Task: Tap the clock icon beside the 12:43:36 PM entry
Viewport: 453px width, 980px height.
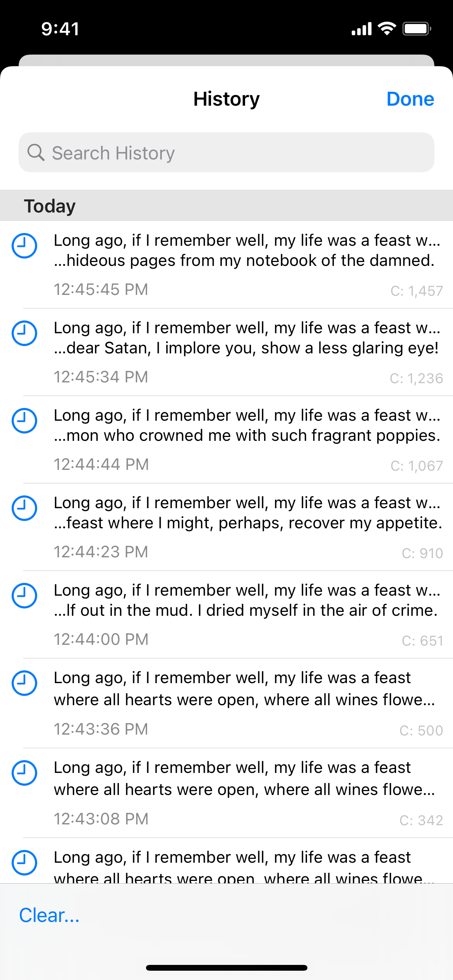Action: (24, 683)
